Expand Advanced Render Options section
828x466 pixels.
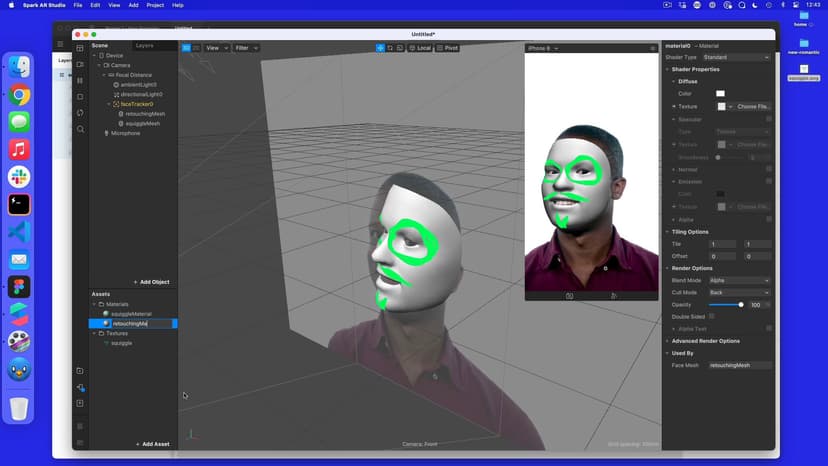tap(667, 341)
